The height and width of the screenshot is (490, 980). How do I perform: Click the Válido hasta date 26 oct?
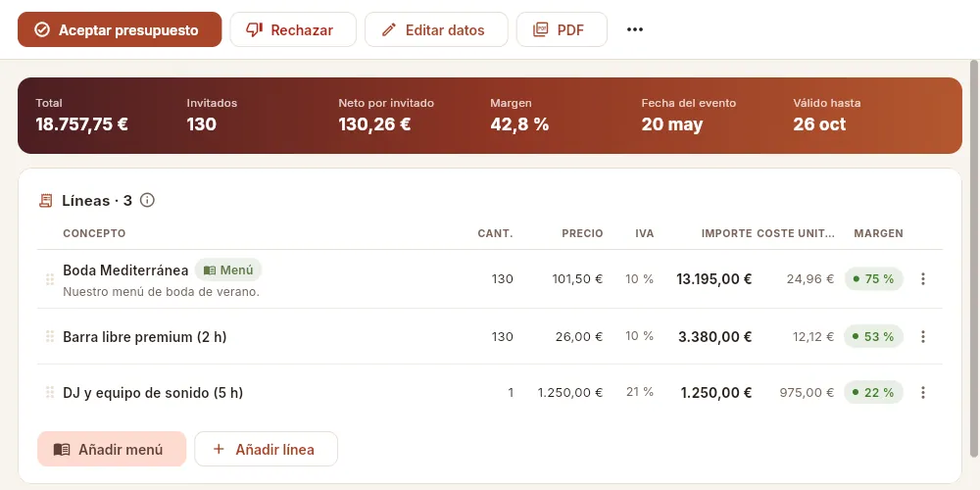coord(819,123)
